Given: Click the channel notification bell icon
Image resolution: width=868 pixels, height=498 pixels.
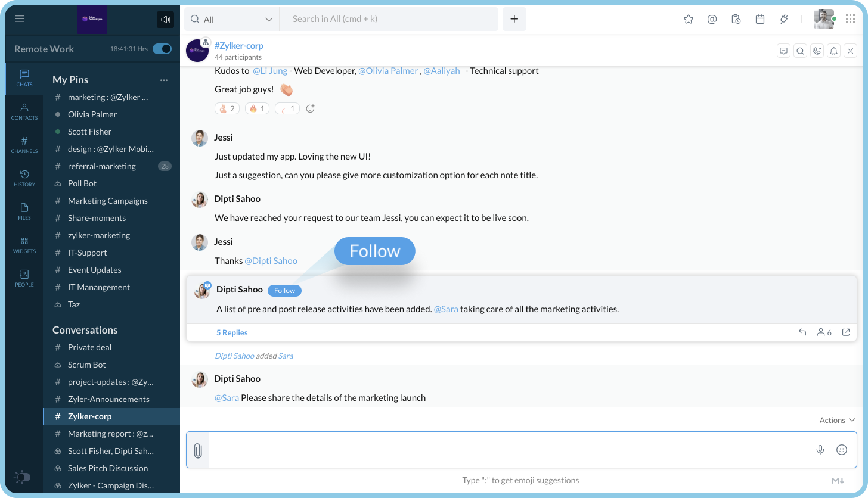Looking at the screenshot, I should pyautogui.click(x=834, y=51).
